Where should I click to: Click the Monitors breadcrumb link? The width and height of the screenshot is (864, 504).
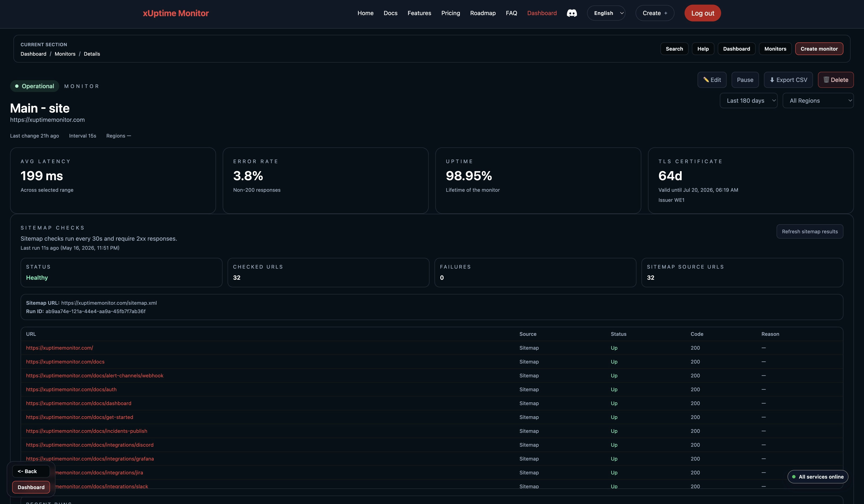pos(65,54)
